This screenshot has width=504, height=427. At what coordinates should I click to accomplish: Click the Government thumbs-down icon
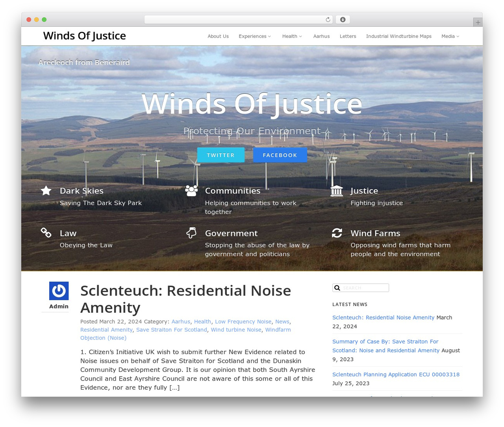(191, 233)
